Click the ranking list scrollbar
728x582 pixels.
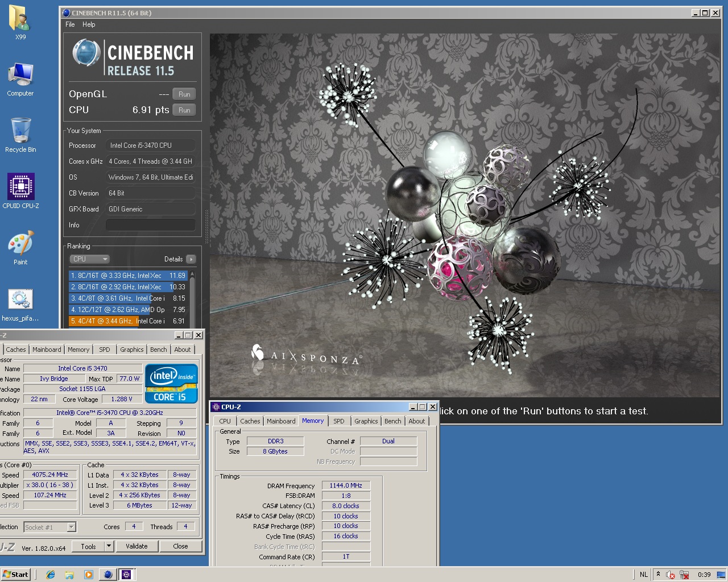(x=192, y=299)
